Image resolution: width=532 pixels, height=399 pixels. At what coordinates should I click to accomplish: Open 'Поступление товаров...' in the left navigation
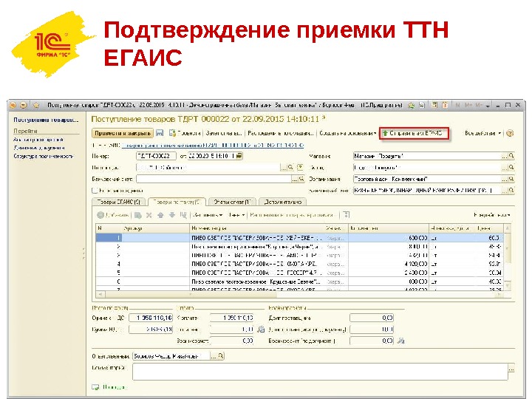pyautogui.click(x=46, y=120)
